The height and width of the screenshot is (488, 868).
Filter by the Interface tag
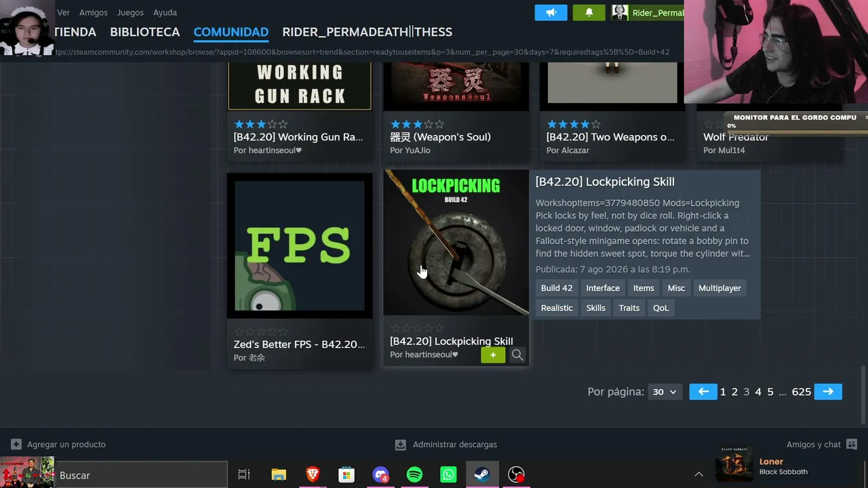[603, 288]
